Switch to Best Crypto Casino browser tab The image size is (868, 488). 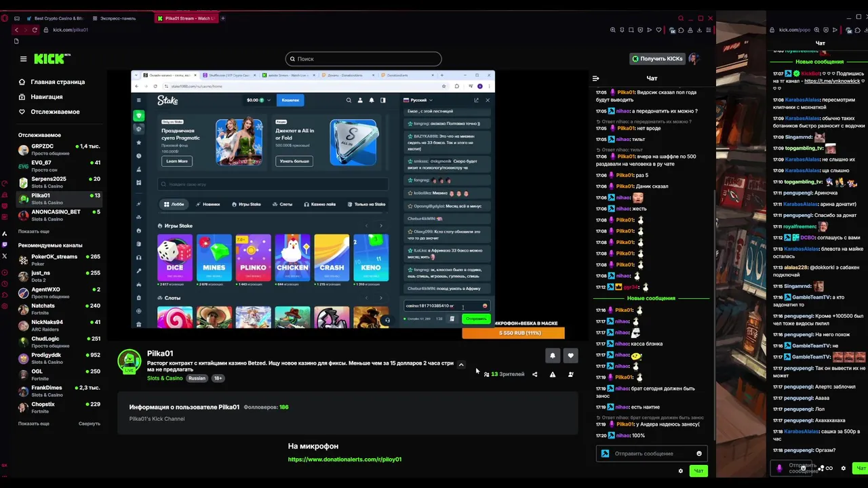tap(54, 18)
